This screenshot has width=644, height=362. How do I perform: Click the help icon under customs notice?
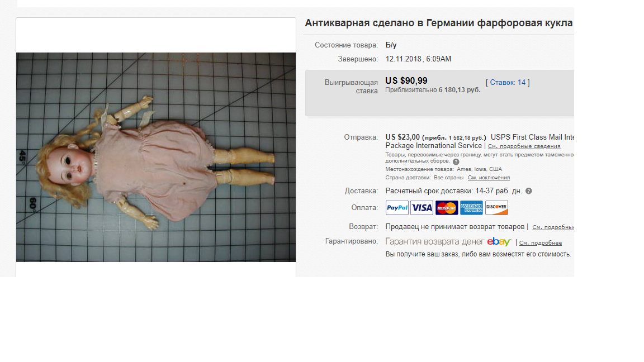456,161
